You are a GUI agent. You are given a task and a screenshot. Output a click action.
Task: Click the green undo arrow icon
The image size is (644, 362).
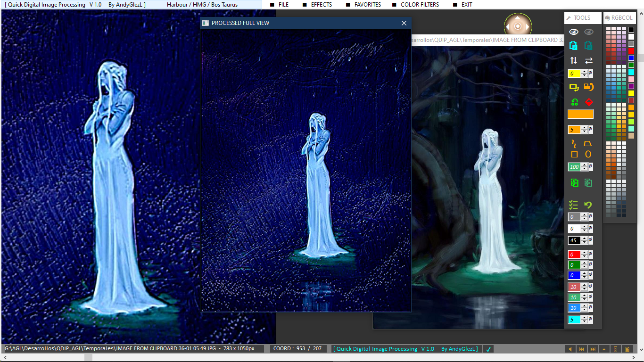coord(588,205)
